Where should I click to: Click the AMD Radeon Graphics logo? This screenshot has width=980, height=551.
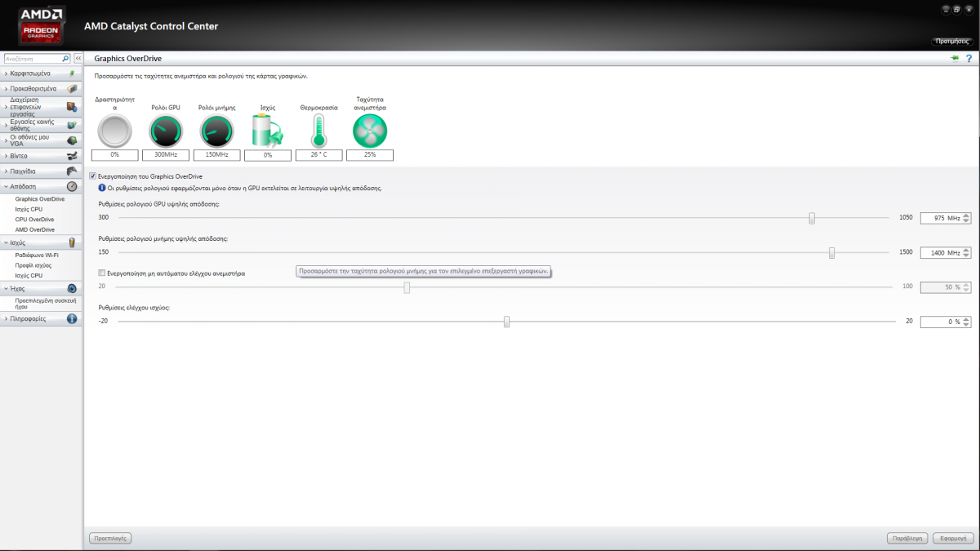[41, 24]
